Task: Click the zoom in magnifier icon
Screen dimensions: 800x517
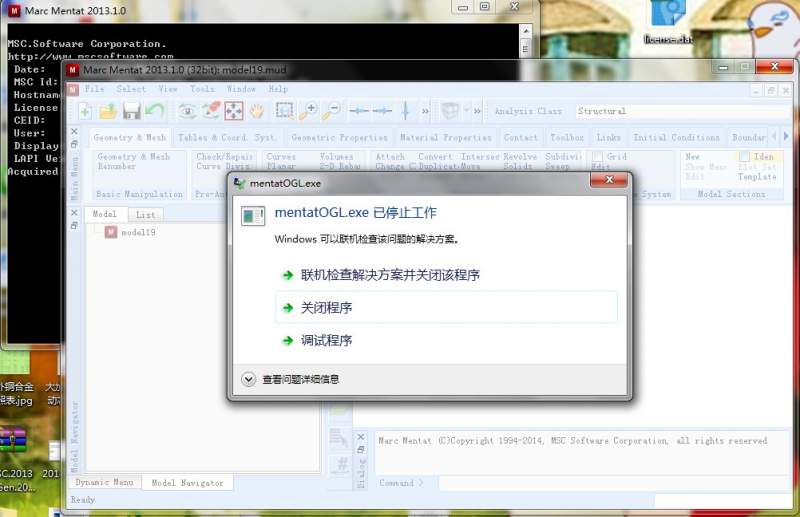Action: tap(308, 111)
